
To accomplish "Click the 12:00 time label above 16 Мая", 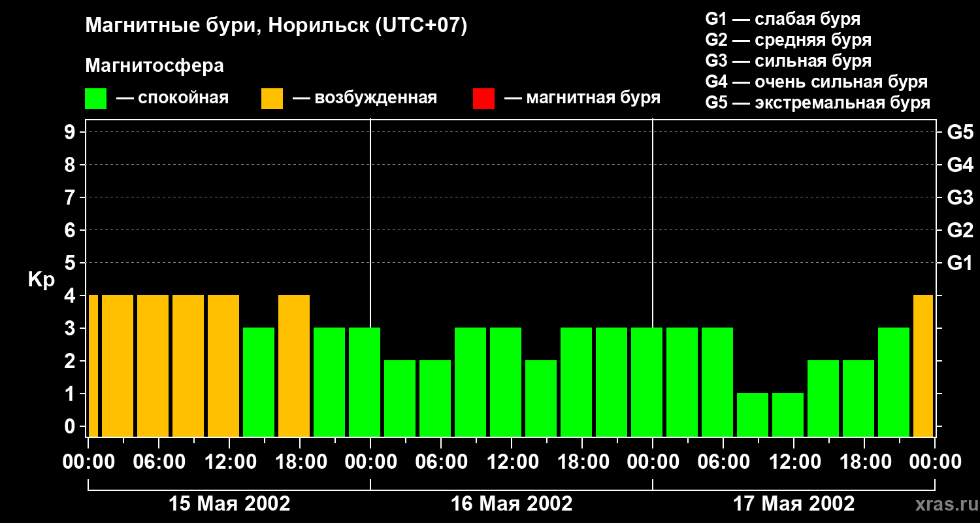I will coord(512,462).
